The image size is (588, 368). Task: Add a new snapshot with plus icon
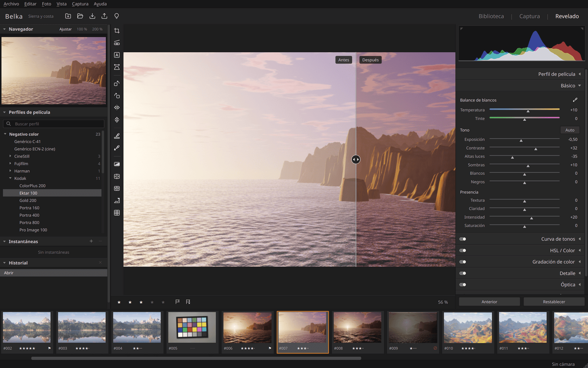pos(91,241)
